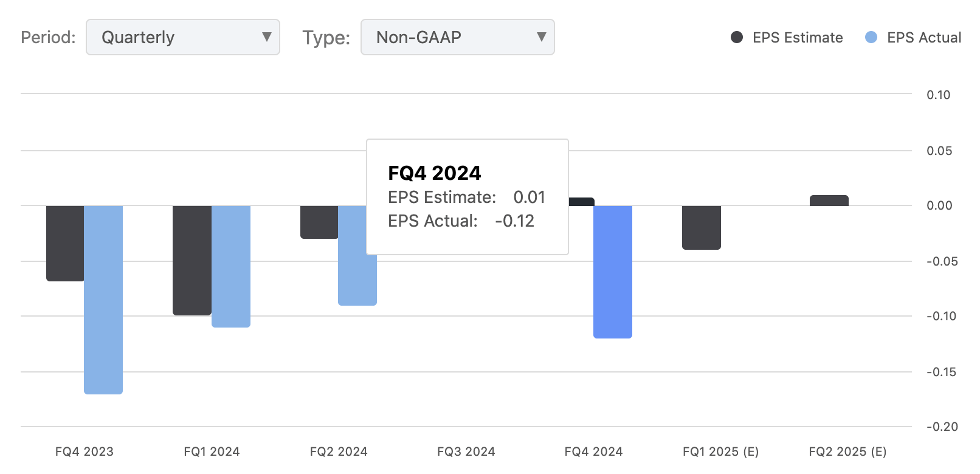Click the FQ1 2025 estimate bar

click(x=702, y=227)
